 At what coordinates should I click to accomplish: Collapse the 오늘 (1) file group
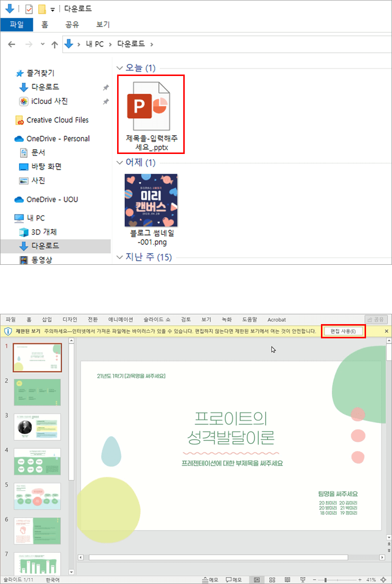pyautogui.click(x=119, y=68)
